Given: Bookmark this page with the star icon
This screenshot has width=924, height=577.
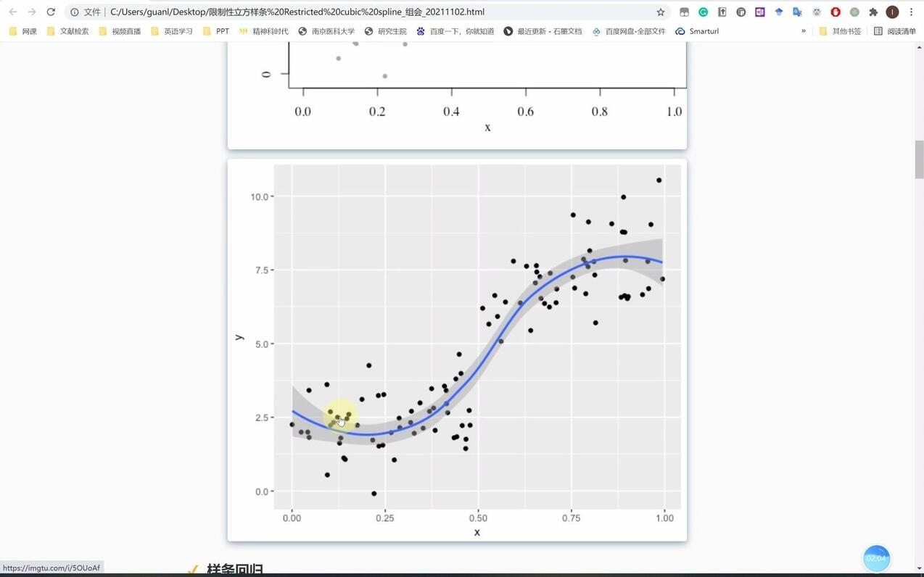Looking at the screenshot, I should [x=660, y=12].
